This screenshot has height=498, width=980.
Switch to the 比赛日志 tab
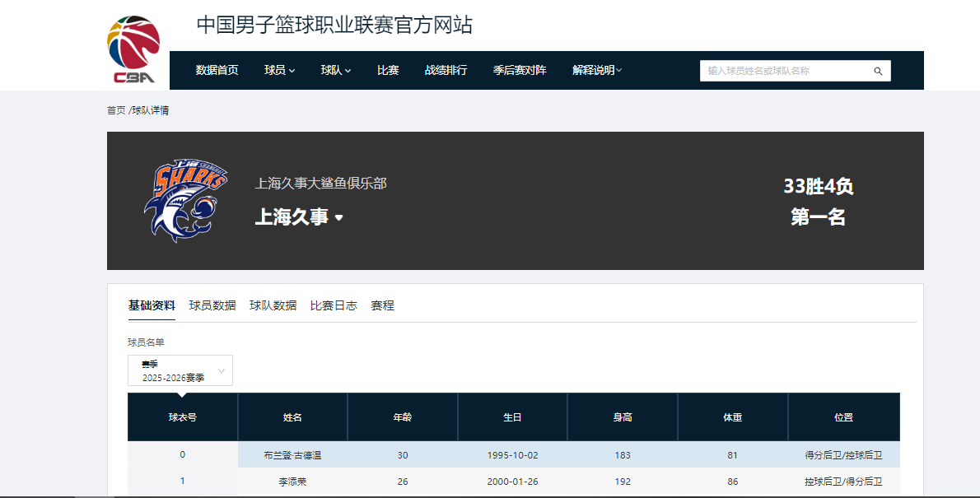click(x=334, y=305)
